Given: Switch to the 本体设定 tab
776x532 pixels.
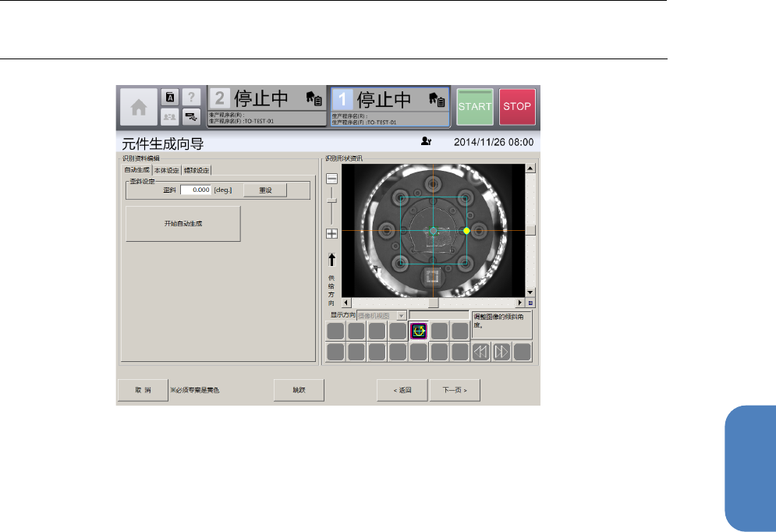Looking at the screenshot, I should (167, 170).
